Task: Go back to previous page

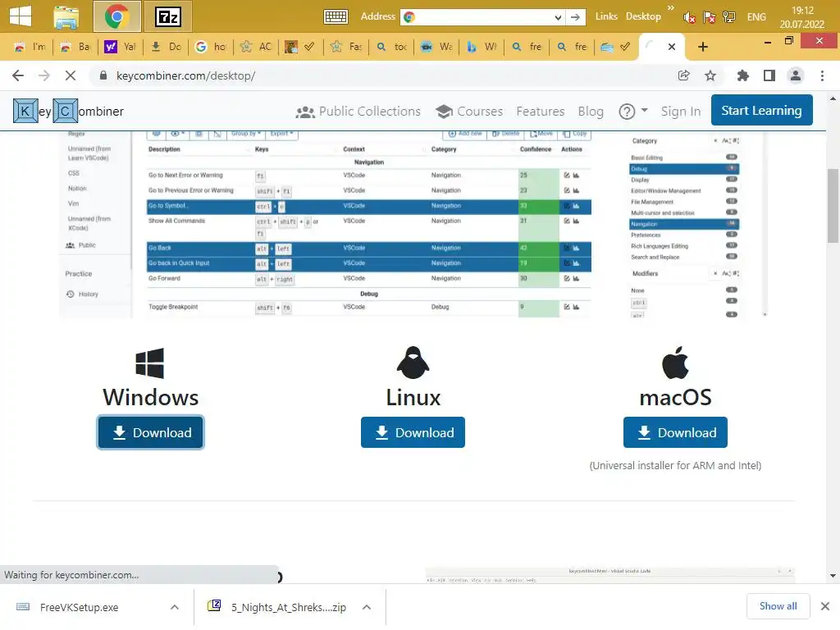Action: [18, 75]
